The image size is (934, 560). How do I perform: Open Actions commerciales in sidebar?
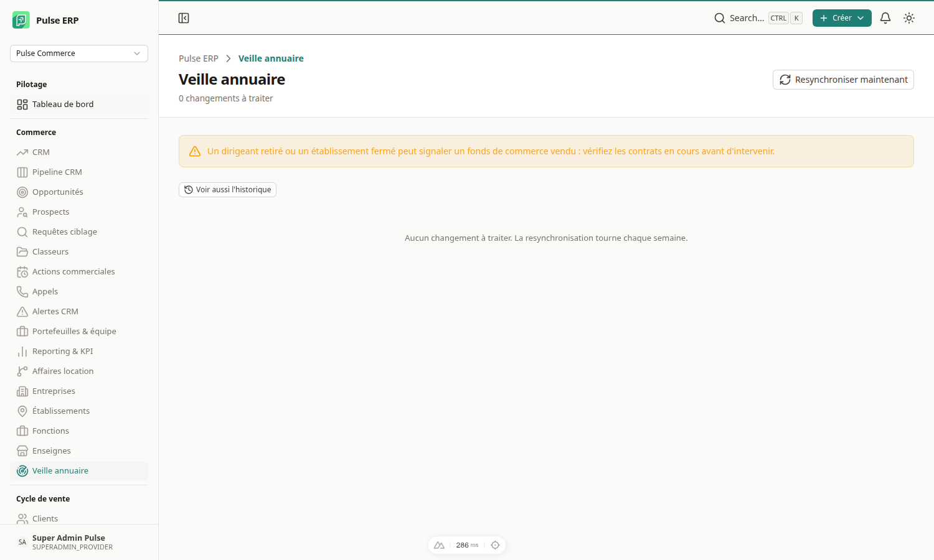point(79,272)
